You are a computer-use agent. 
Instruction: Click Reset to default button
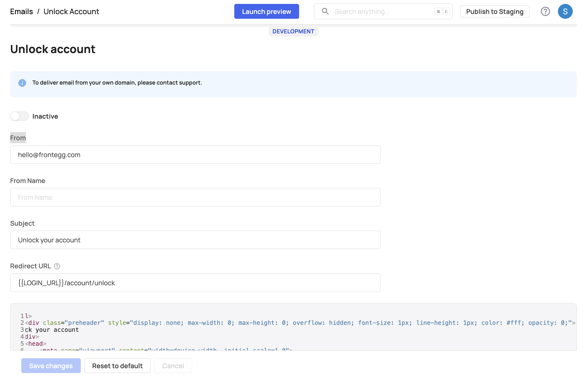pyautogui.click(x=117, y=365)
